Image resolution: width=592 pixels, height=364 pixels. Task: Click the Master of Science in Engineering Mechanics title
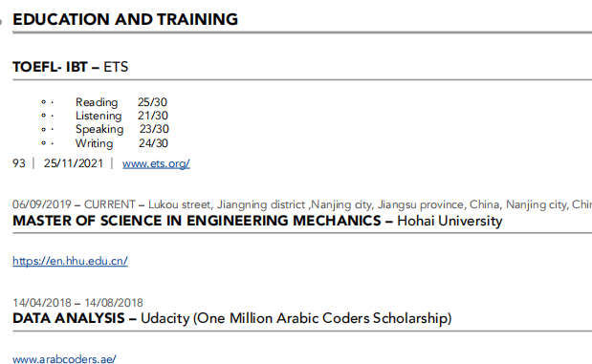coord(197,221)
